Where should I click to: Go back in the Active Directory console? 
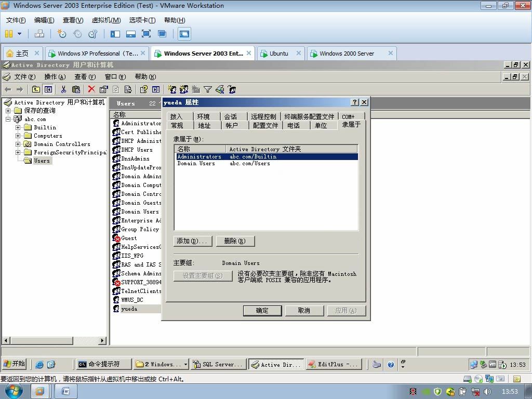(x=8, y=89)
